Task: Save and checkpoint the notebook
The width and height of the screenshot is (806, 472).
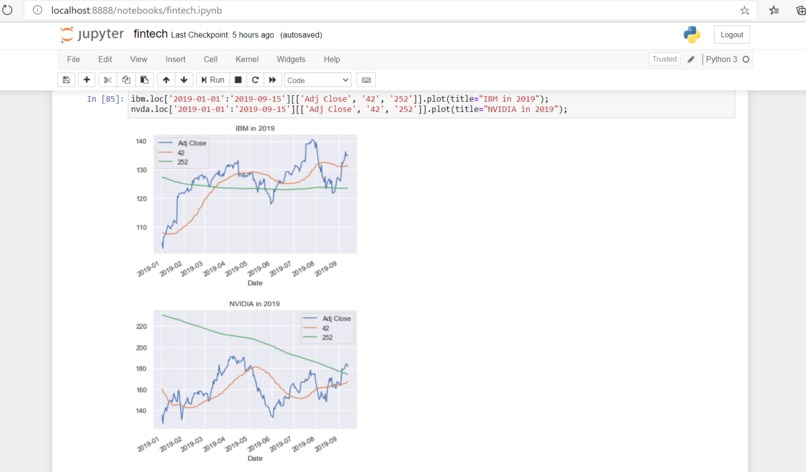Action: [66, 80]
